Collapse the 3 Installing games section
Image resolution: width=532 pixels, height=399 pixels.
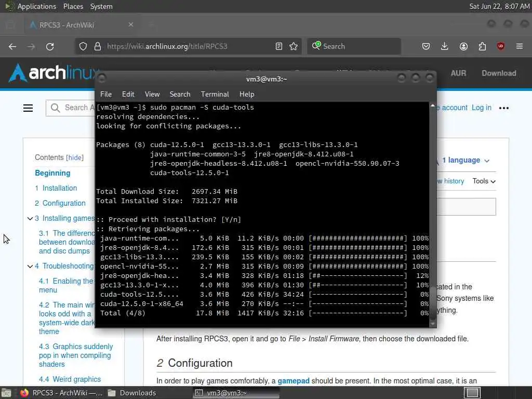[x=30, y=219]
